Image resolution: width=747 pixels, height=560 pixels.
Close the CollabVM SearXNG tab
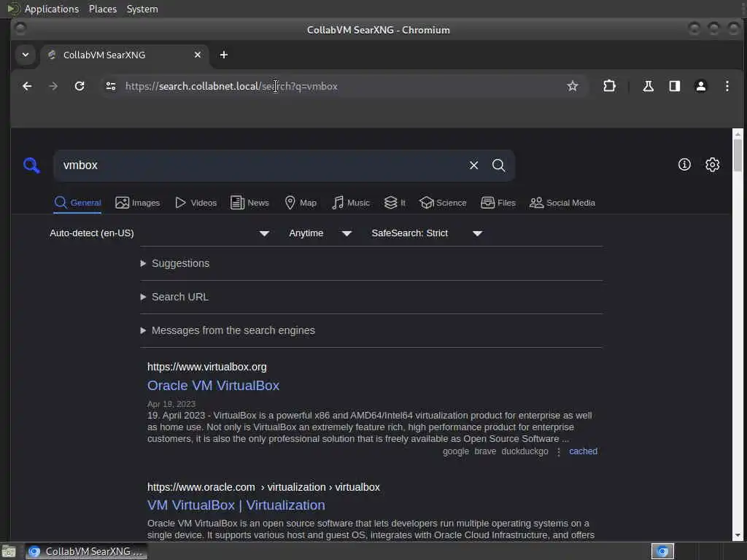click(198, 55)
